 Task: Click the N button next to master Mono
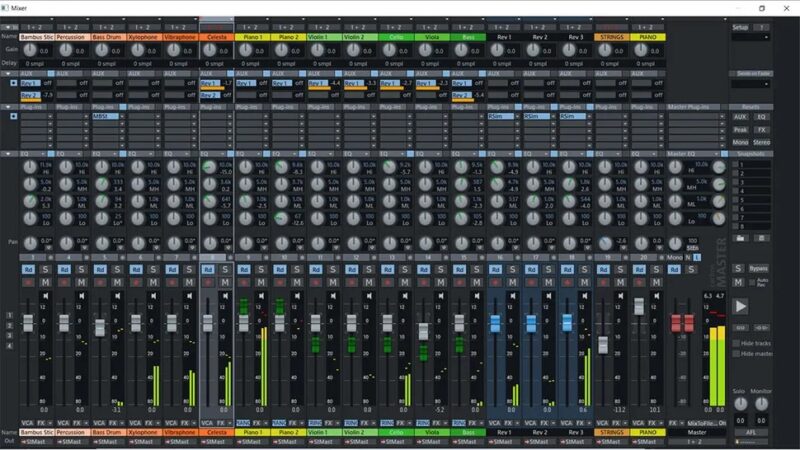click(x=688, y=258)
